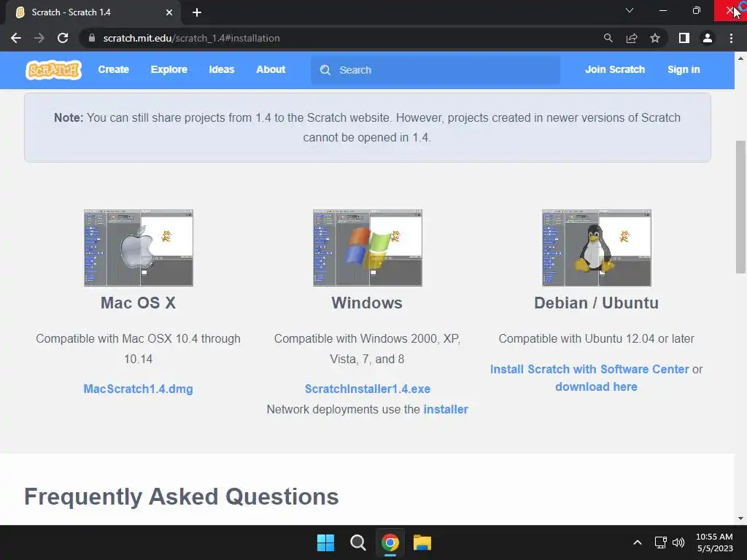747x560 pixels.
Task: Open the Explore menu item
Action: click(169, 69)
